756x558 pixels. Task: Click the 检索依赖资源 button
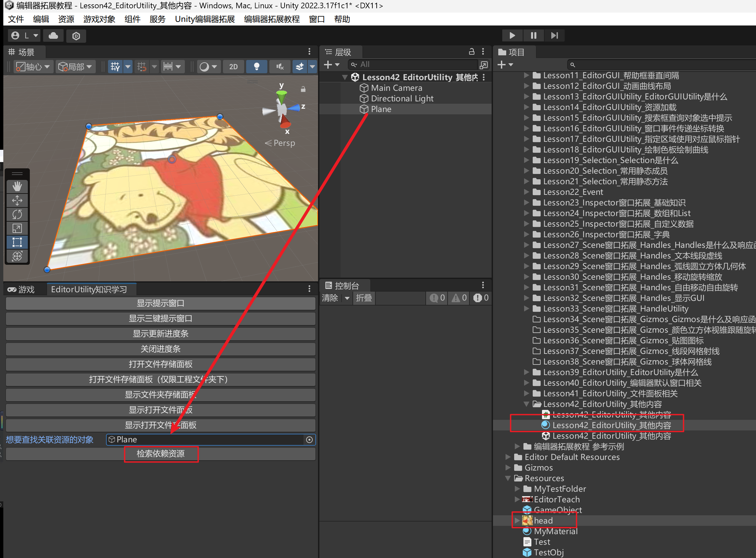[161, 454]
